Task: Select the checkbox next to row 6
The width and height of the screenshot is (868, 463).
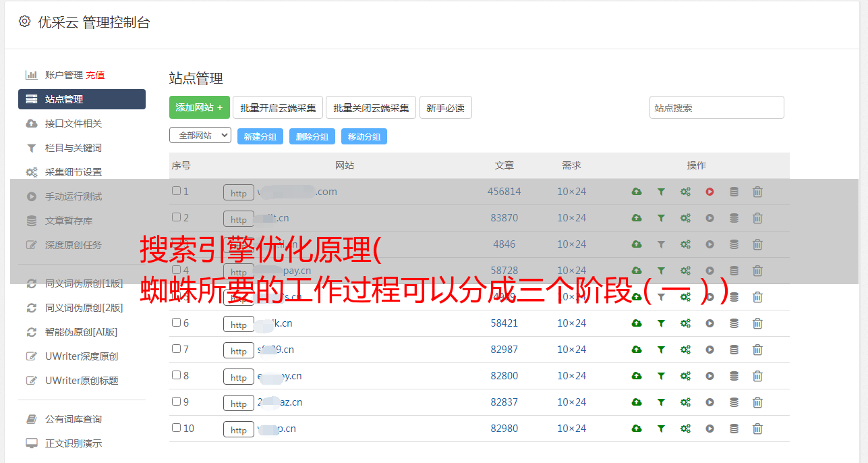Action: point(176,323)
